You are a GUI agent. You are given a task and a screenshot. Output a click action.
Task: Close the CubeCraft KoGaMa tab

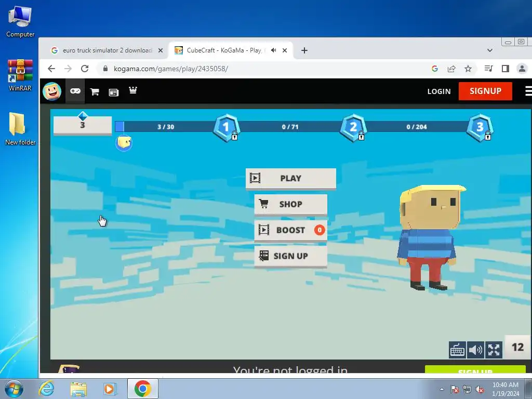[x=285, y=50]
